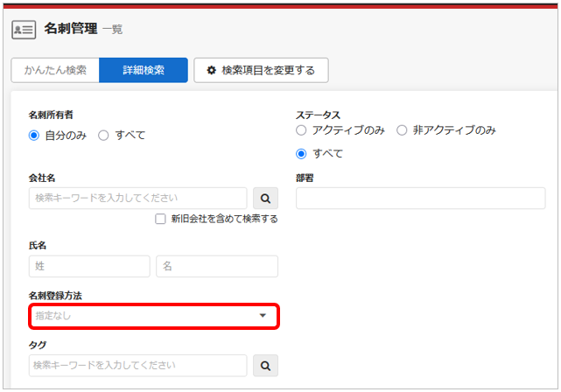Switch to the 詳細検索 tab

pos(144,70)
